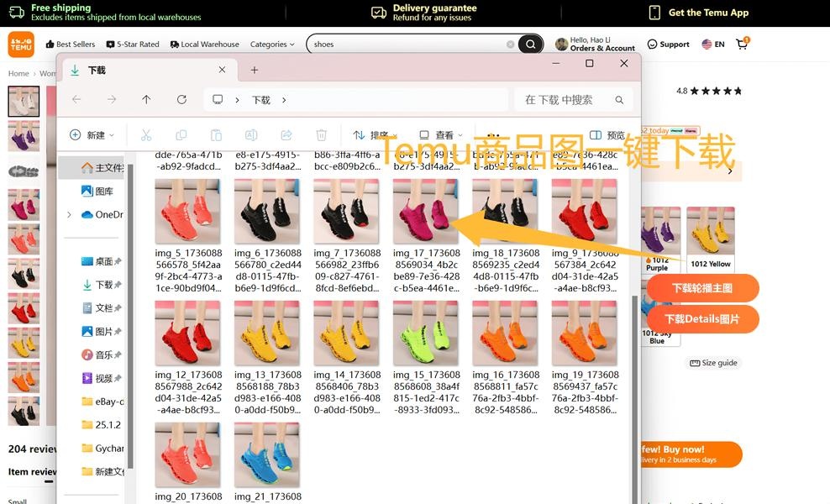
Task: Click the 下载 address bar breadcrumb
Action: click(x=261, y=99)
